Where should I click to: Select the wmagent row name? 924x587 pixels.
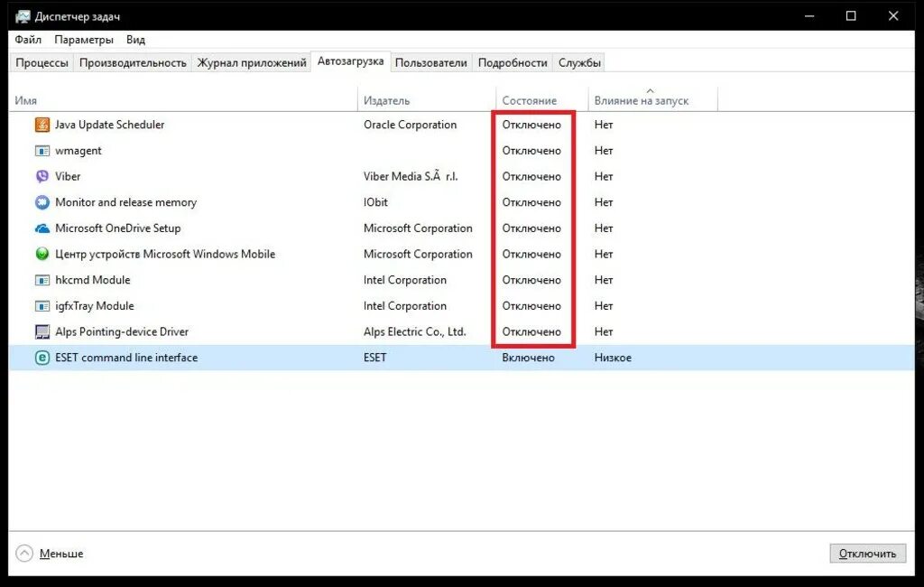(x=79, y=151)
